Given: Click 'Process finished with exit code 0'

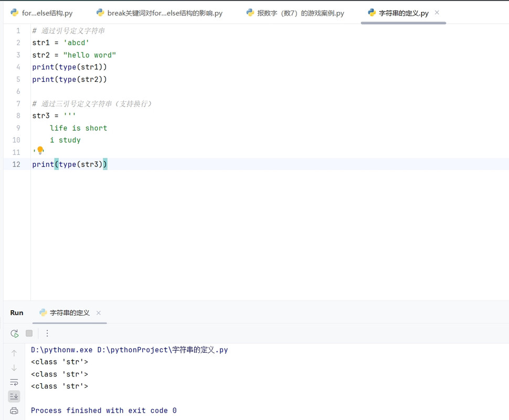Looking at the screenshot, I should click(x=104, y=411).
